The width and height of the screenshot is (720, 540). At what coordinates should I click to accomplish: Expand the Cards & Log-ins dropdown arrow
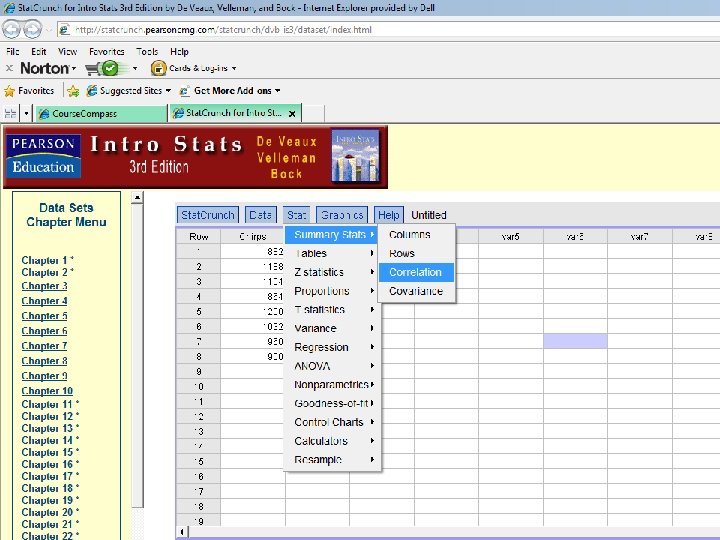click(234, 68)
